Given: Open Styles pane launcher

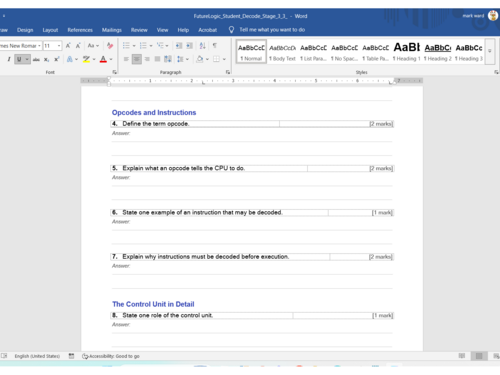Looking at the screenshot, I should click(496, 72).
